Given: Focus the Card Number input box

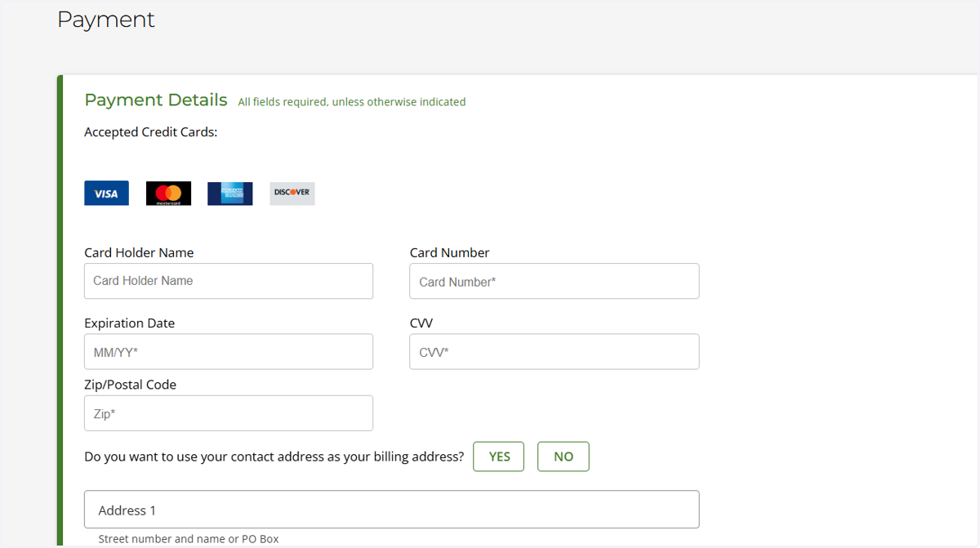Looking at the screenshot, I should [555, 281].
